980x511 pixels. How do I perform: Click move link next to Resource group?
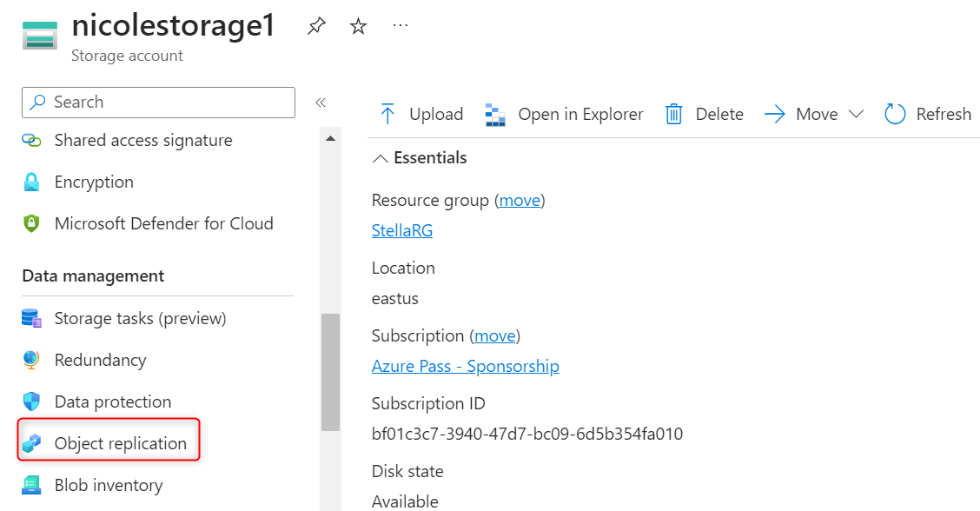pos(520,200)
